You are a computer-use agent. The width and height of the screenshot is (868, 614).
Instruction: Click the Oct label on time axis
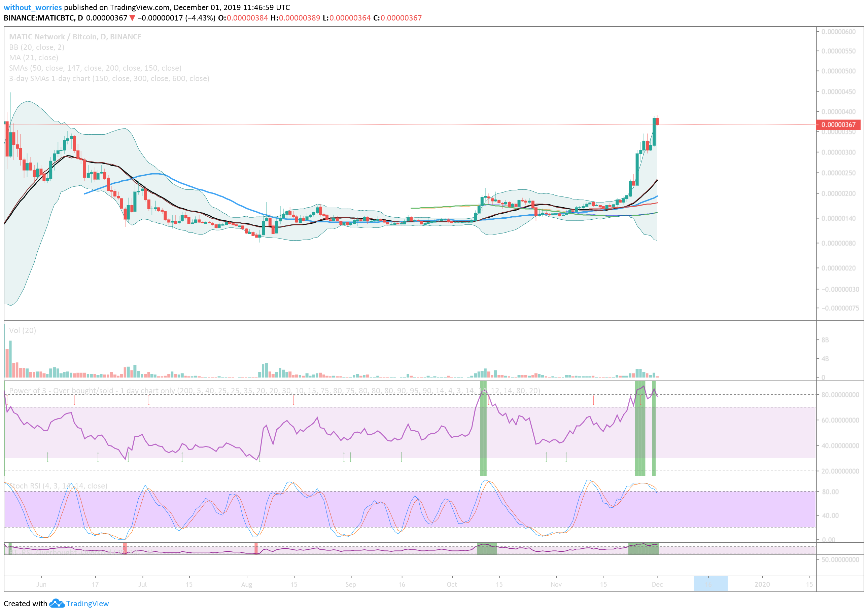click(x=452, y=584)
